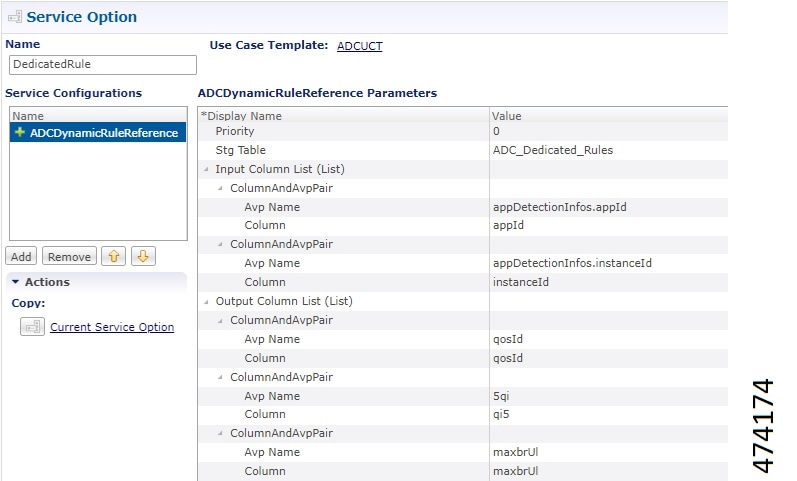Click the move down arrow icon
Viewport: 797px width, 481px height.
(x=143, y=257)
